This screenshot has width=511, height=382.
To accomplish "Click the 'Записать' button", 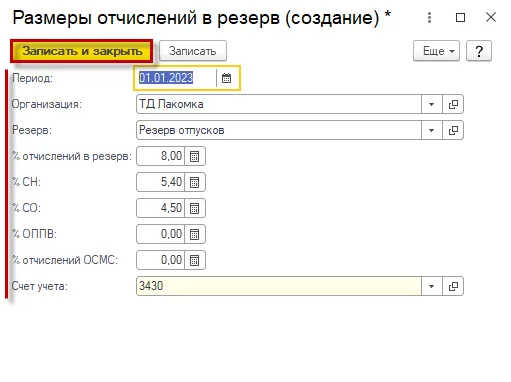I will point(193,51).
